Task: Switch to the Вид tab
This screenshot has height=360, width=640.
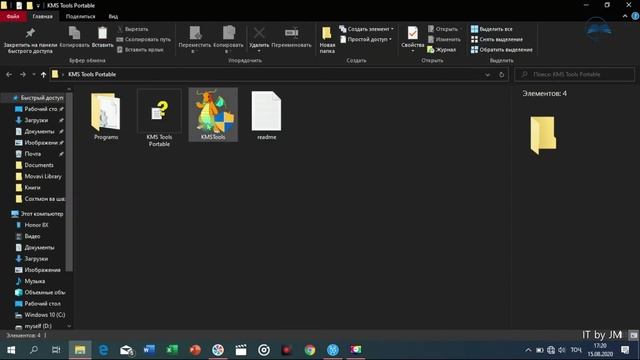Action: pyautogui.click(x=113, y=16)
